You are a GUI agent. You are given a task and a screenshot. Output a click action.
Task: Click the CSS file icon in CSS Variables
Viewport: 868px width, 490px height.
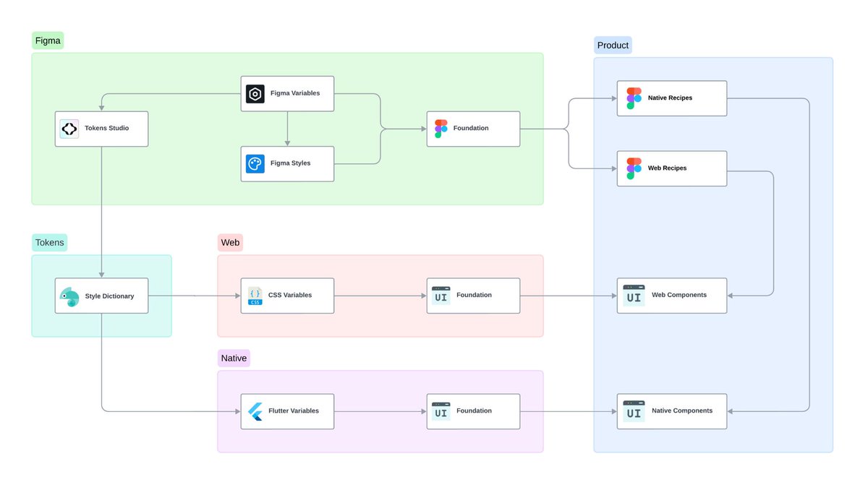click(x=255, y=296)
